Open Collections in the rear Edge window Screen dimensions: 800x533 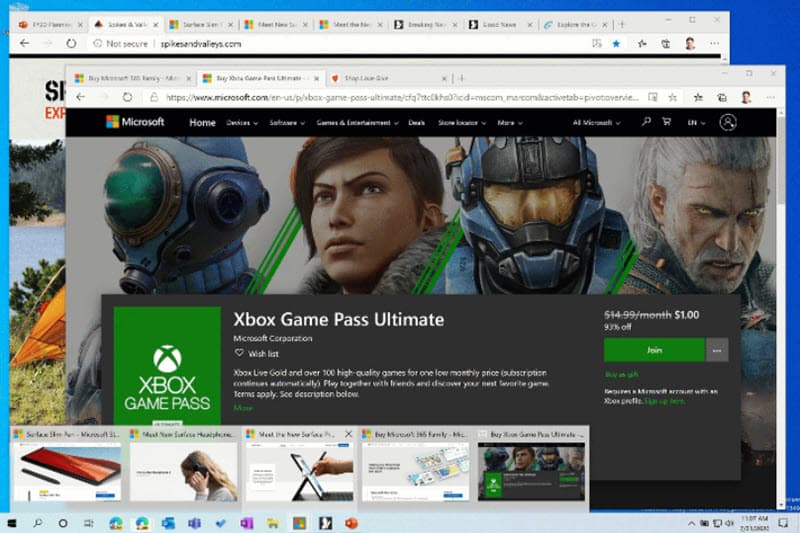click(x=665, y=44)
